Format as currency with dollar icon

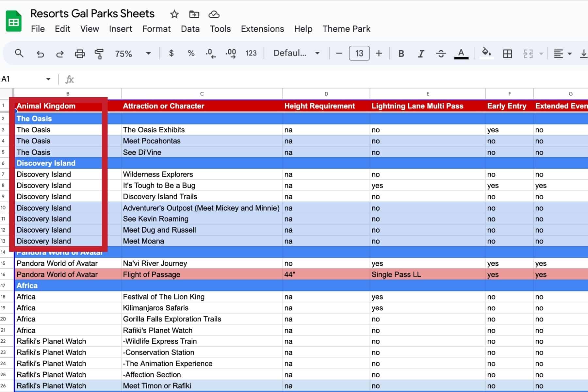pos(171,53)
